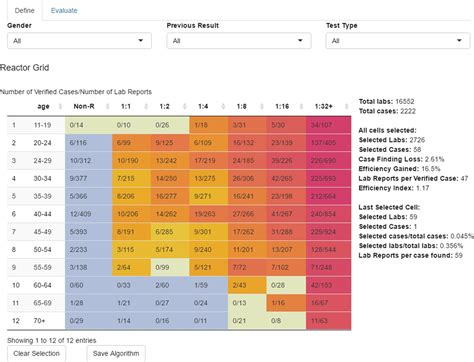The image size is (474, 362).
Task: Click the Clear Selection button
Action: pos(36,353)
